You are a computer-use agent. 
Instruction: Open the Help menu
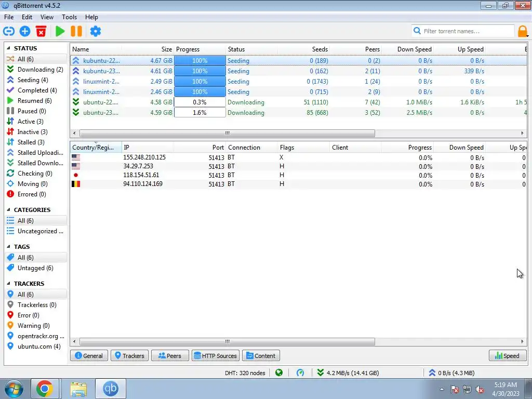(91, 17)
